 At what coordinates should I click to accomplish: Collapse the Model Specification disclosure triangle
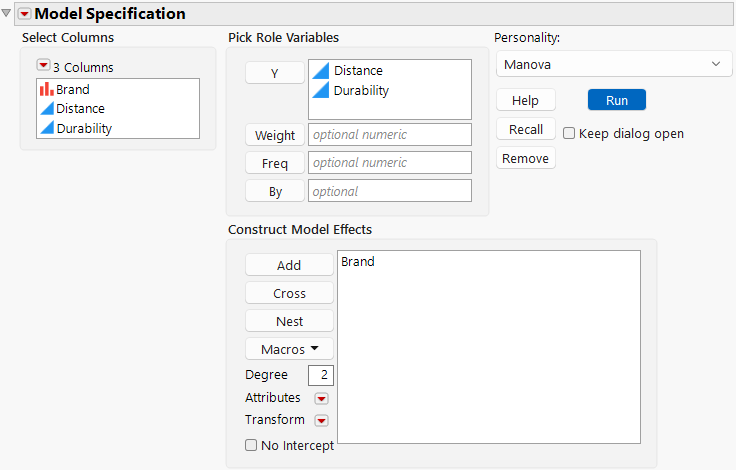[x=7, y=14]
